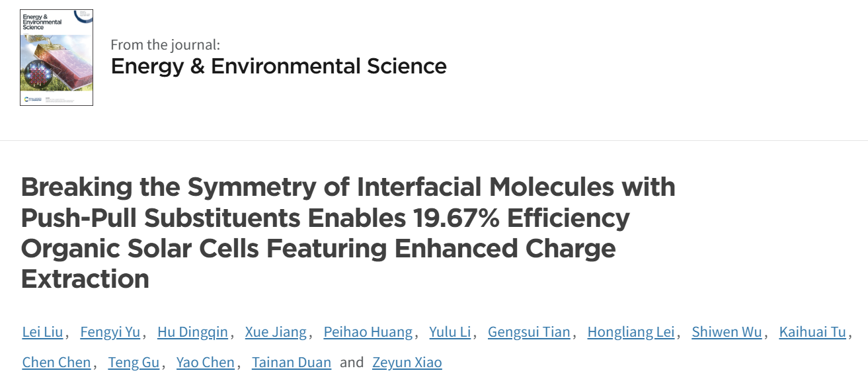View Teng Gu author info
The height and width of the screenshot is (391, 868).
[x=134, y=363]
